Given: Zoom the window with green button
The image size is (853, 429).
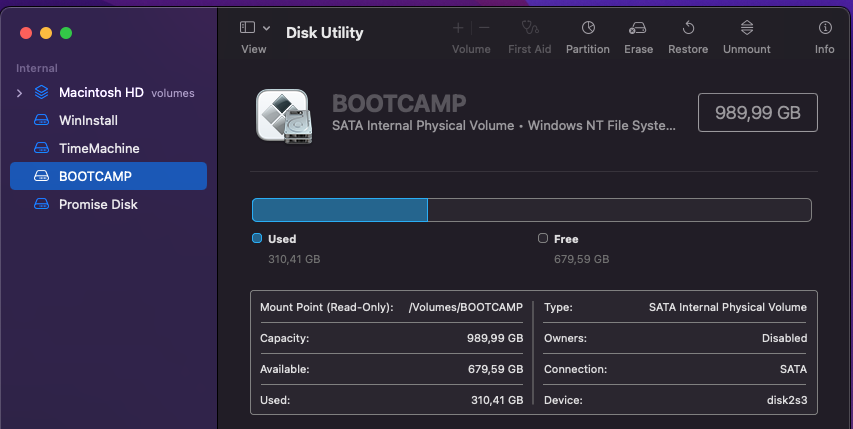Looking at the screenshot, I should coord(66,33).
